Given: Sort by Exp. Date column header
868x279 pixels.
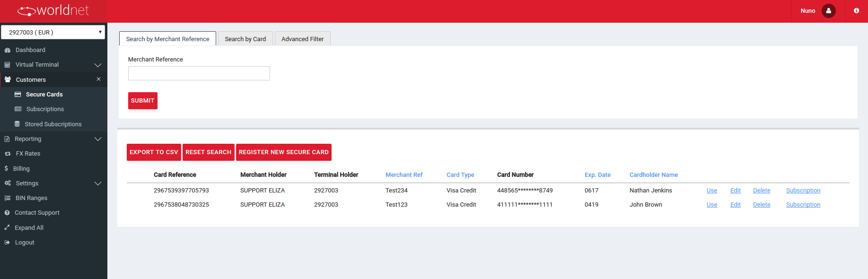Looking at the screenshot, I should point(597,175).
